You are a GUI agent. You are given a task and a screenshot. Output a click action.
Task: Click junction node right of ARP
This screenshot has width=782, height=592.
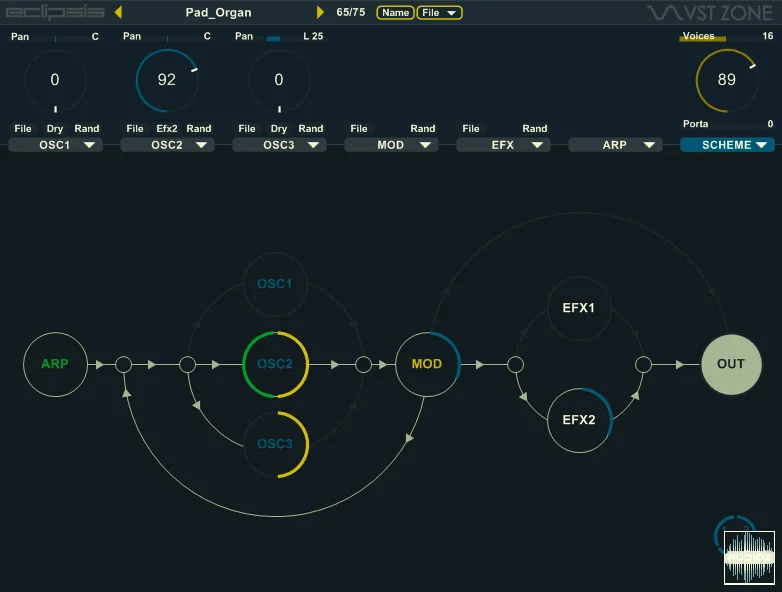coord(124,365)
